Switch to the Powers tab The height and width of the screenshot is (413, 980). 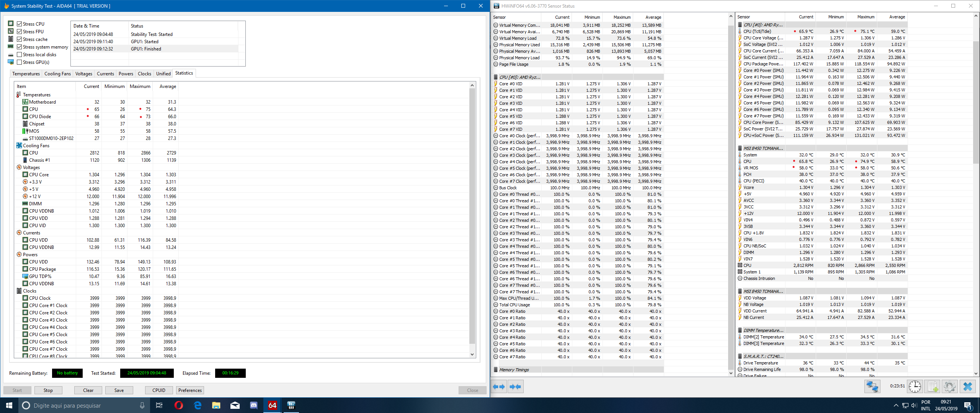(126, 74)
